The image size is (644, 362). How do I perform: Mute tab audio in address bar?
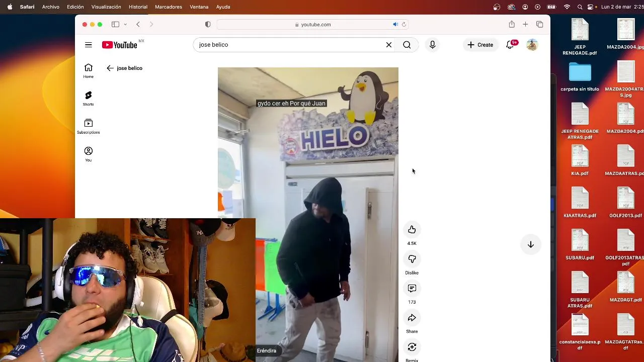click(395, 24)
